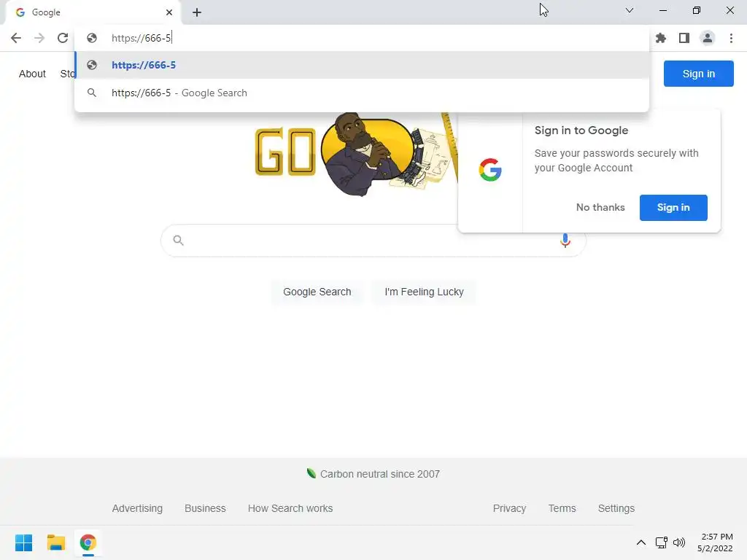Click the Chrome taskbar icon
The height and width of the screenshot is (560, 747).
click(88, 542)
